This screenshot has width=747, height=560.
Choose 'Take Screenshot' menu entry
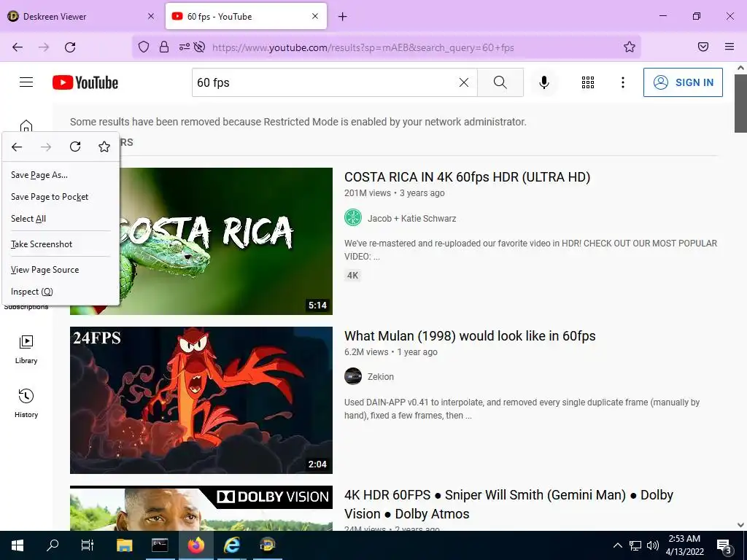(61, 244)
